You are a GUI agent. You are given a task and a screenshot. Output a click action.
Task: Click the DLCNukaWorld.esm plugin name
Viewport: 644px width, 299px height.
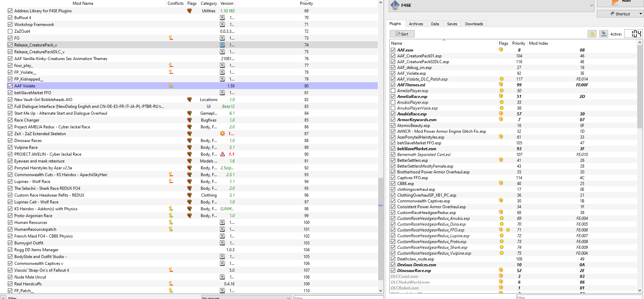pos(410,282)
